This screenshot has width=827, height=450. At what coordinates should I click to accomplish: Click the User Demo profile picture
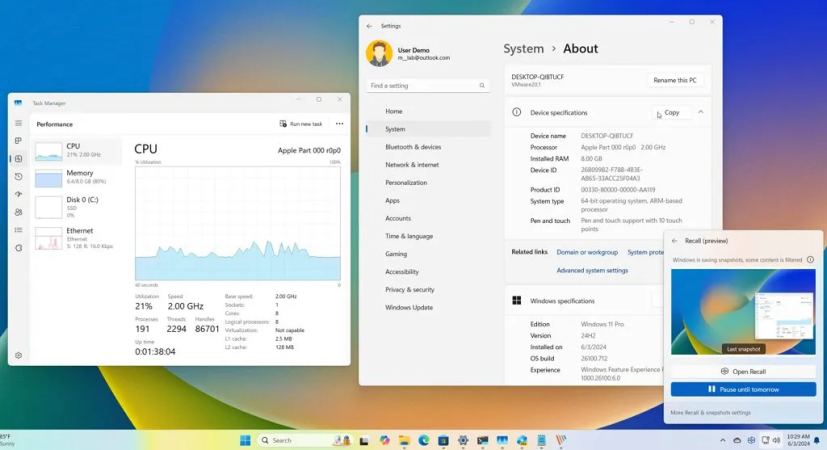[379, 53]
